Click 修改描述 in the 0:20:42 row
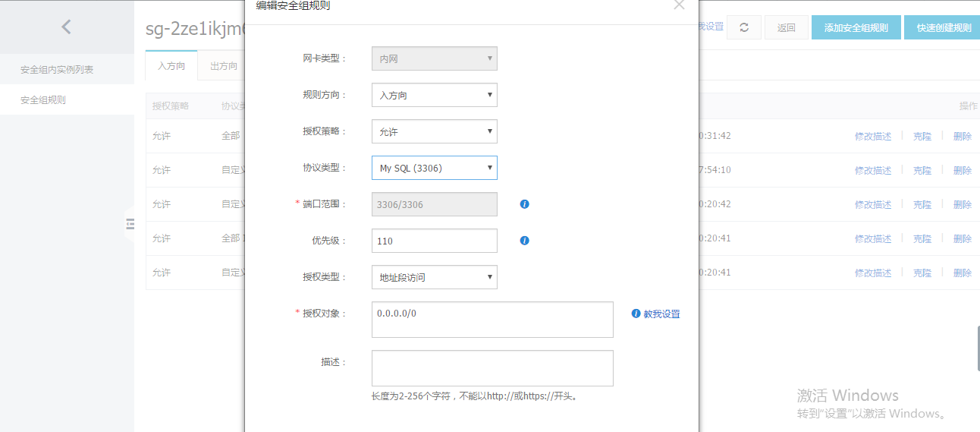This screenshot has height=432, width=980. coord(873,204)
